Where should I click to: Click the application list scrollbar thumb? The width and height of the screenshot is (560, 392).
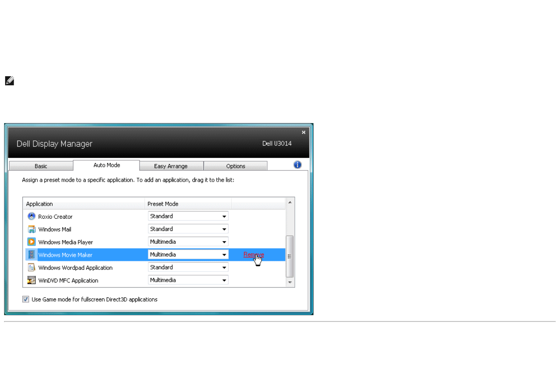click(290, 256)
